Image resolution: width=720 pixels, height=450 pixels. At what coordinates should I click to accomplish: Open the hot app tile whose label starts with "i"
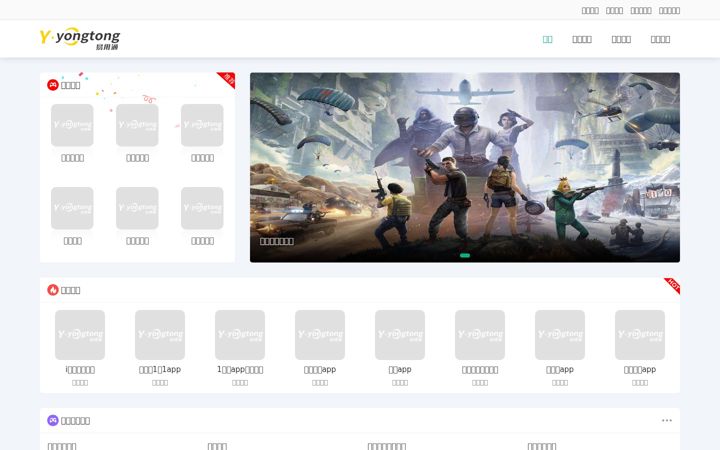point(80,348)
